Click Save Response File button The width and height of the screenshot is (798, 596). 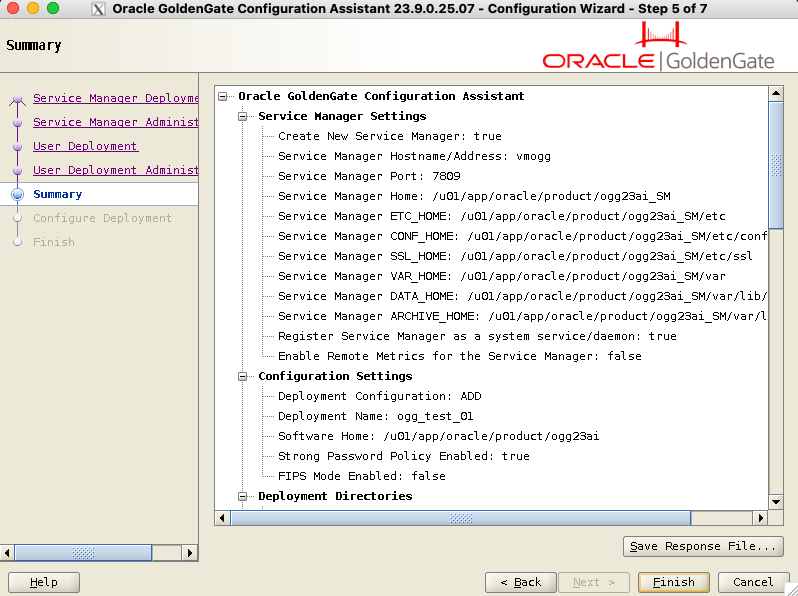[702, 546]
